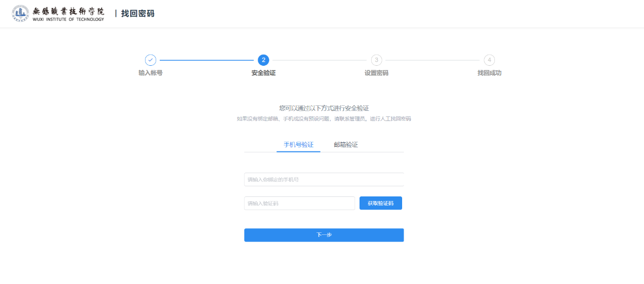Click the 输入帐号 step label
The width and height of the screenshot is (644, 284).
[151, 73]
